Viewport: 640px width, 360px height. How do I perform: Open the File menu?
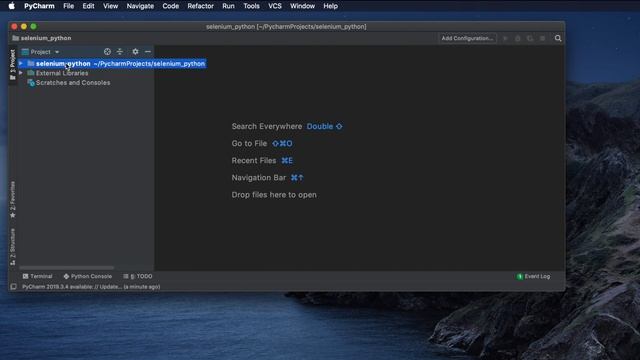click(69, 6)
